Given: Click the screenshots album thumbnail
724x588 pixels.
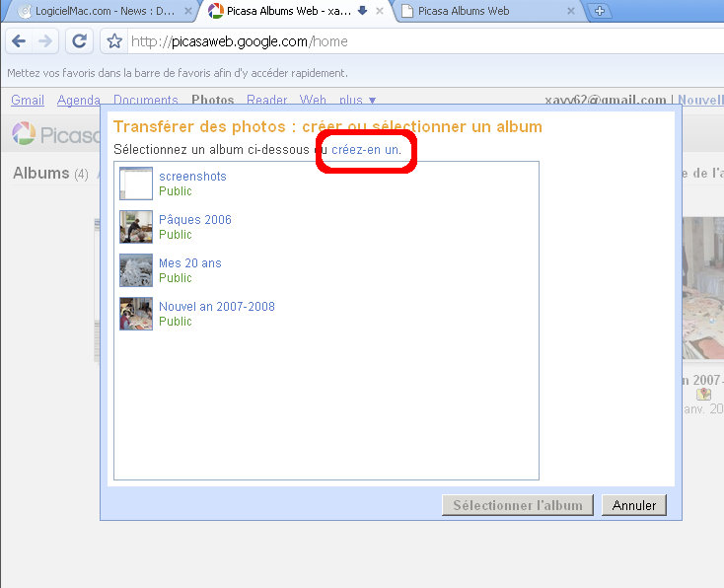Looking at the screenshot, I should [x=136, y=184].
